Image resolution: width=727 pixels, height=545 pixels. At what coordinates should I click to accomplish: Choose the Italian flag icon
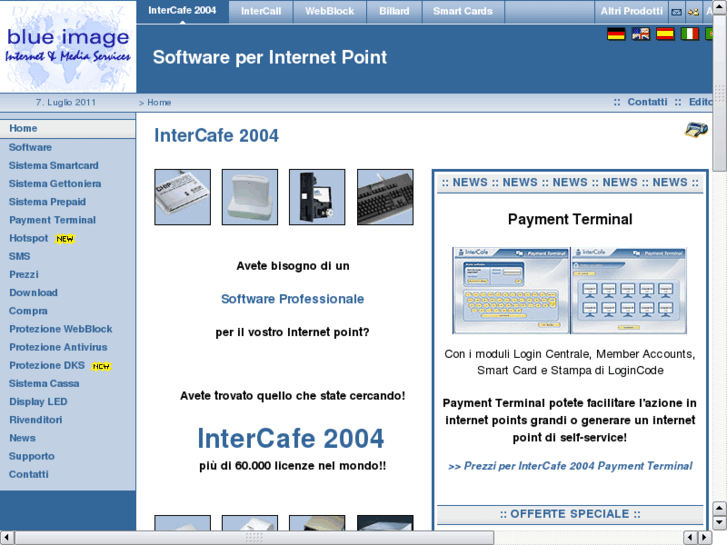point(689,34)
